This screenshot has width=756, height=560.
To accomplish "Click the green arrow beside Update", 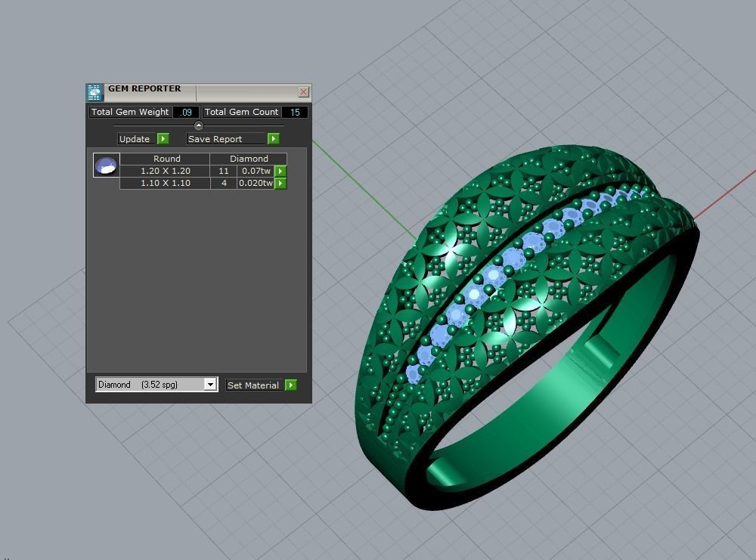I will tap(163, 139).
